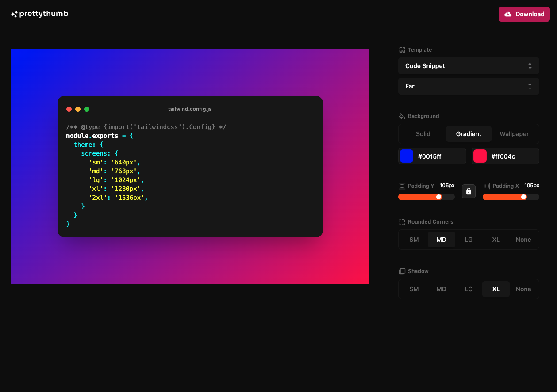Screen dimensions: 557x392
Task: Click the prettythumb sparkle logo icon
Action: 14,14
